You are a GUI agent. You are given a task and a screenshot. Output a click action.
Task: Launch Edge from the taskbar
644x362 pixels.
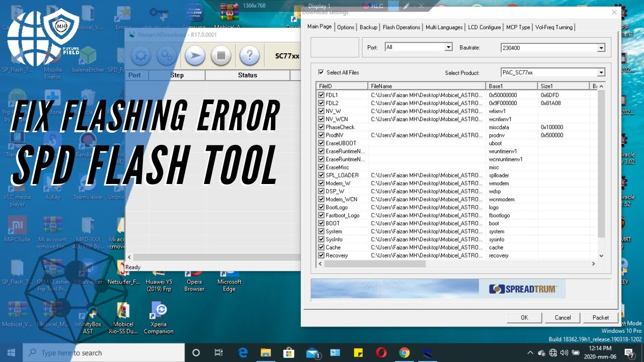coord(243,352)
